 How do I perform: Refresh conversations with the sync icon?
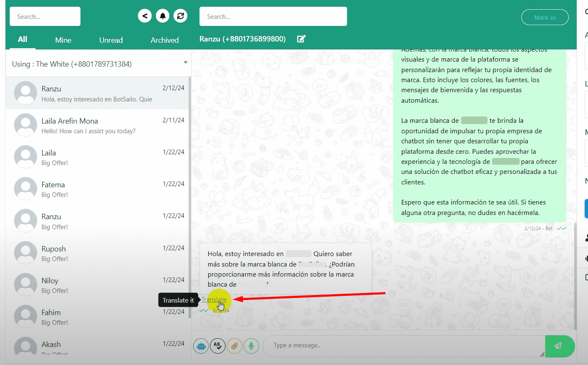point(181,16)
